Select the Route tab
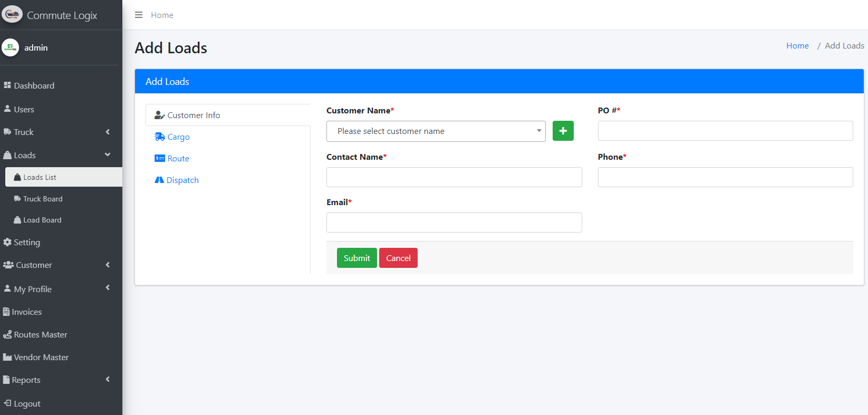The width and height of the screenshot is (868, 415). pos(178,158)
